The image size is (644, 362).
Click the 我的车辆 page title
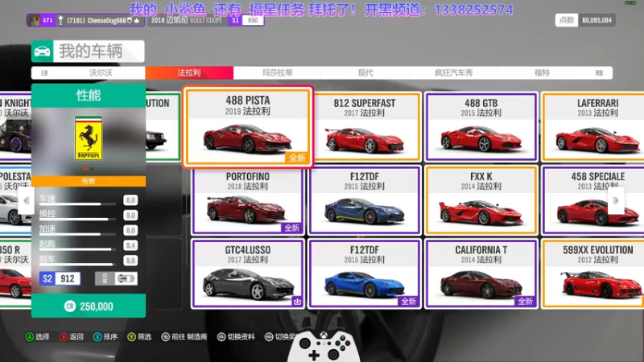click(x=91, y=51)
